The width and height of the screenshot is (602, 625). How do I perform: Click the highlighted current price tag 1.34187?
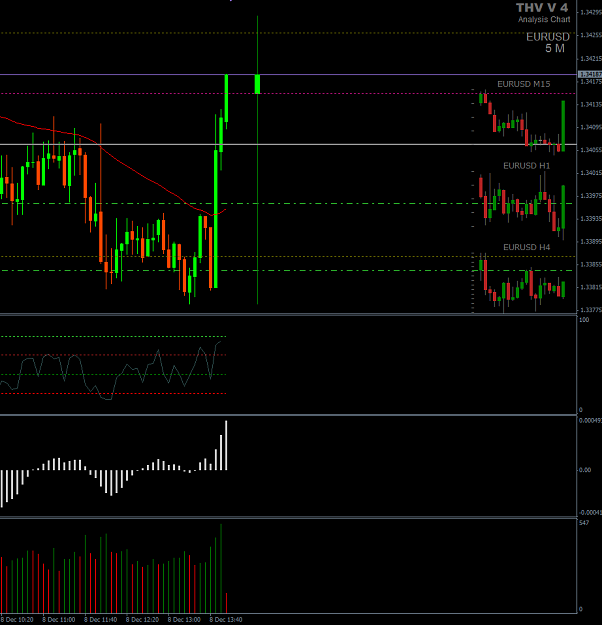click(590, 75)
